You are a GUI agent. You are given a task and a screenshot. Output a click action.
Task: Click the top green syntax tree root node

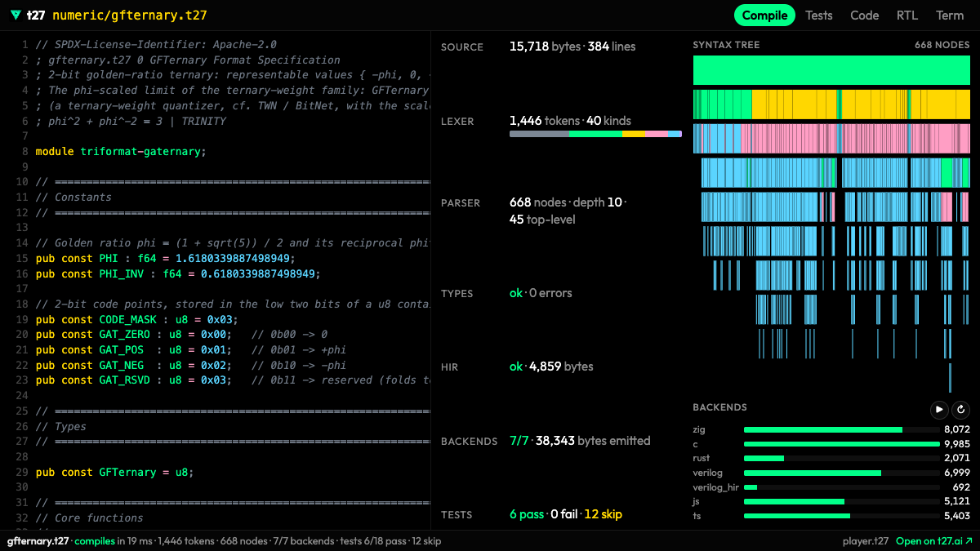[x=831, y=71]
